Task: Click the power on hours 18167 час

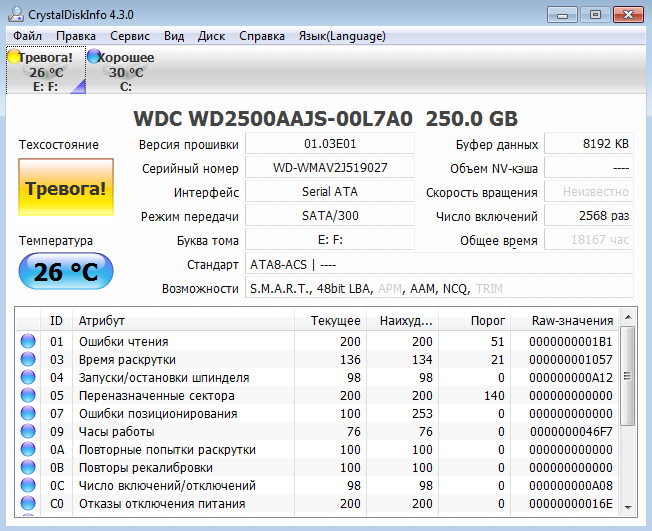Action: point(589,240)
